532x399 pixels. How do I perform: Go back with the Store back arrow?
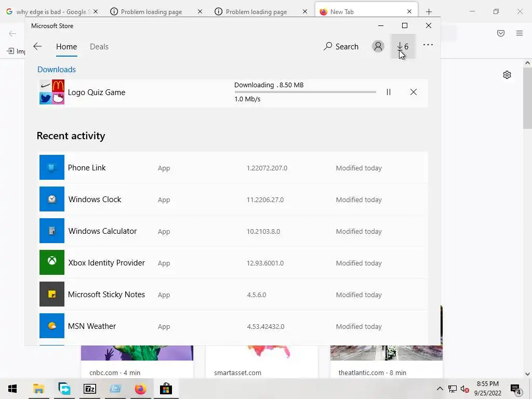pos(37,46)
